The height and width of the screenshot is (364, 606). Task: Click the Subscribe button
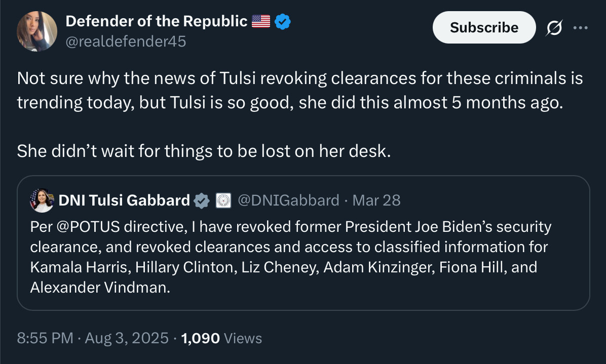coord(484,27)
